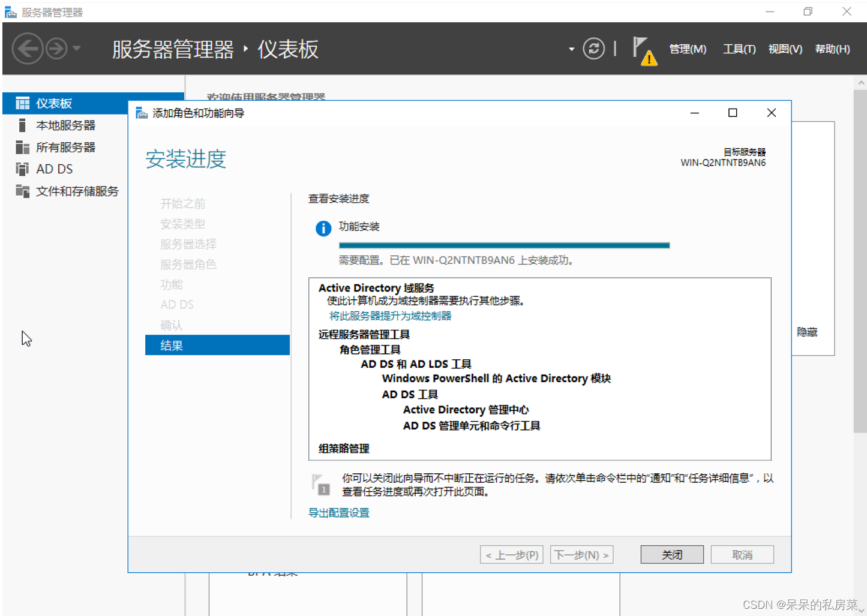Select the 功能 wizard step
Image resolution: width=867 pixels, height=616 pixels.
click(x=171, y=284)
